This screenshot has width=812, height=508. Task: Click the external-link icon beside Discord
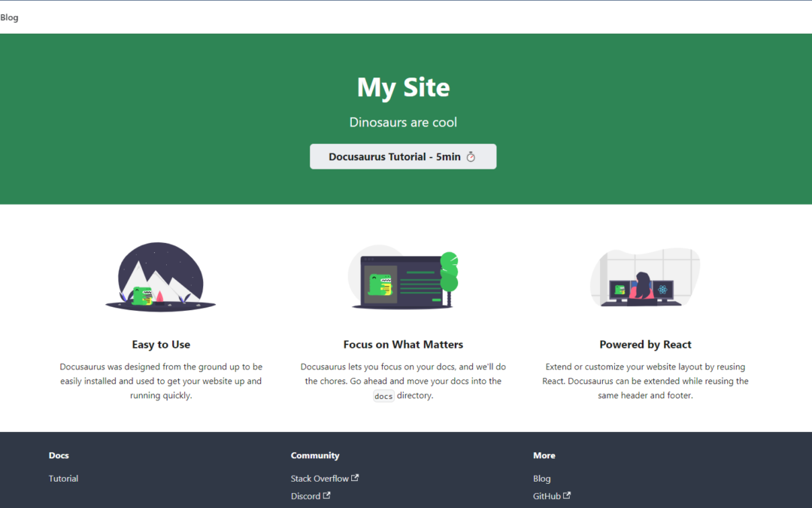326,496
